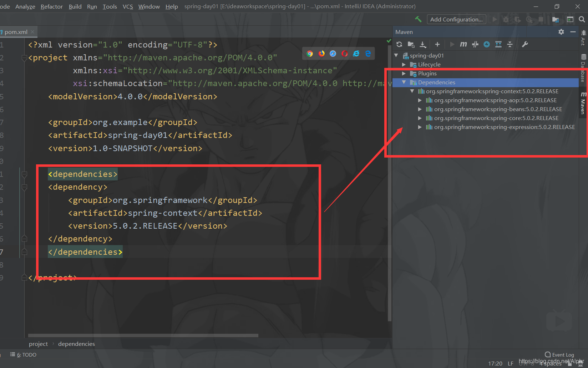588x368 pixels.
Task: Toggle fold marker at opening dependency tag
Action: click(x=24, y=187)
